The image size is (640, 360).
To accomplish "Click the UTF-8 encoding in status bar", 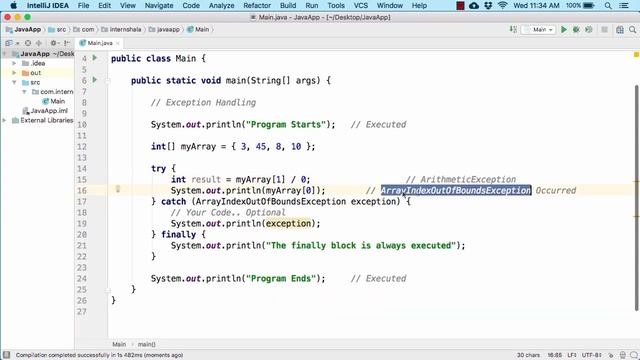I will pyautogui.click(x=591, y=355).
